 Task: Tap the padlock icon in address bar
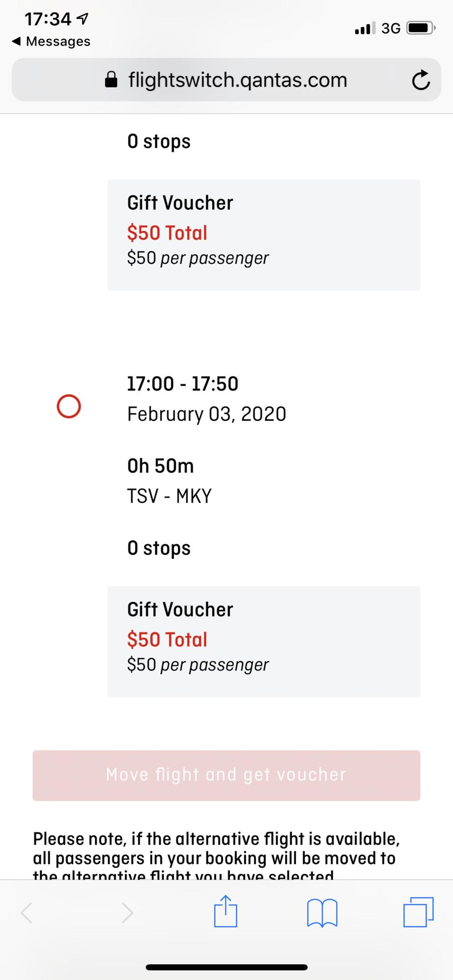pos(111,80)
